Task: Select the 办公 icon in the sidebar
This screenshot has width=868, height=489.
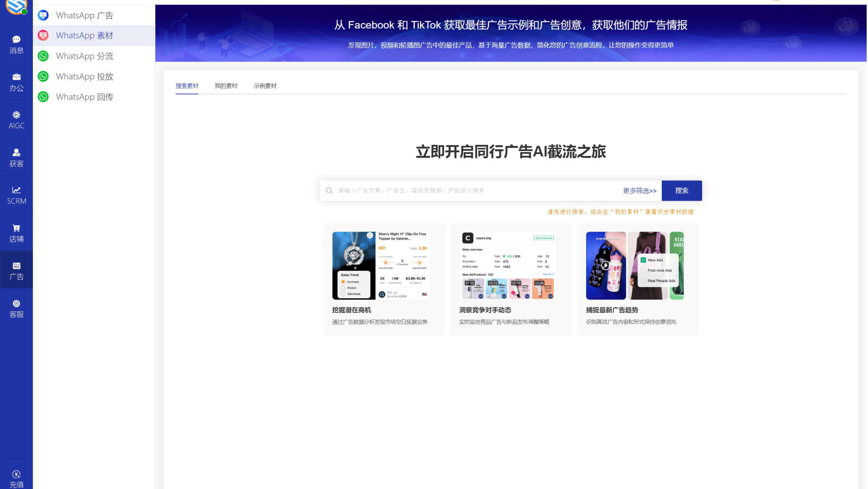Action: [x=16, y=82]
